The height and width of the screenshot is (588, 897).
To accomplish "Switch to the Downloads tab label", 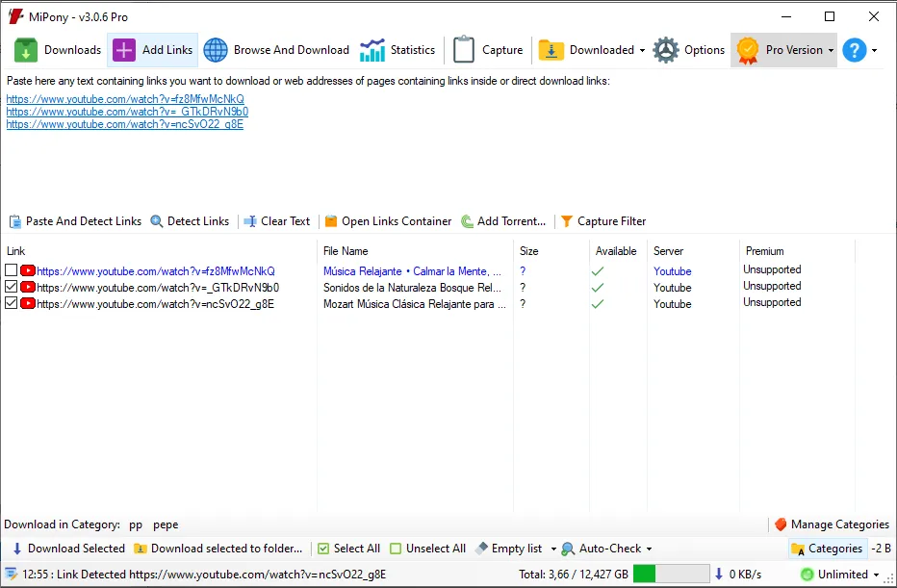I will [x=72, y=50].
